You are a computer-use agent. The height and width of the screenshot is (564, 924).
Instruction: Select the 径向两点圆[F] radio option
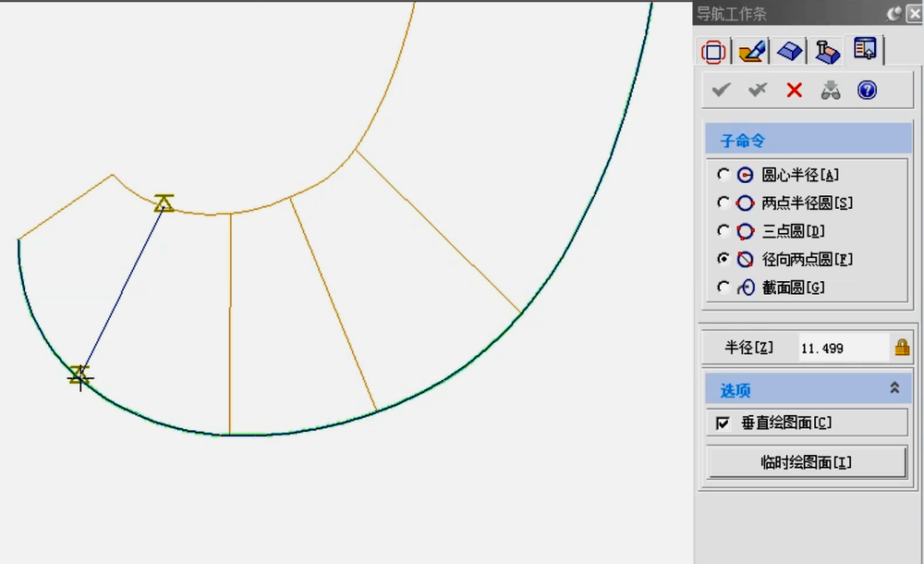[x=723, y=259]
